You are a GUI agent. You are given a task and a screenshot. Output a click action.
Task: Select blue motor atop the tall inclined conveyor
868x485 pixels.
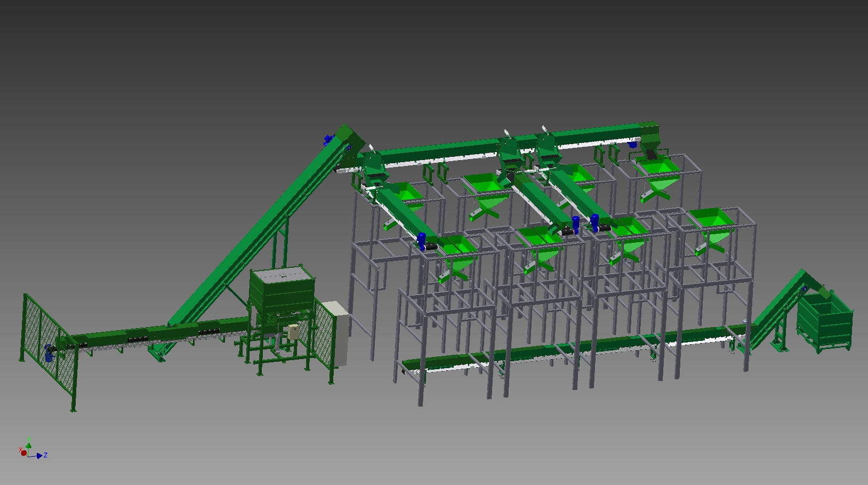tap(328, 140)
